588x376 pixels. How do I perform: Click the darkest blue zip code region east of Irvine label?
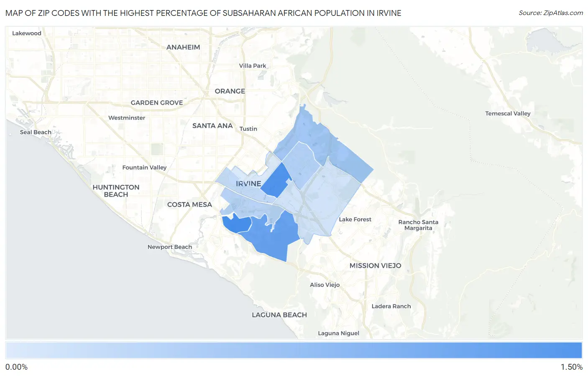276,181
